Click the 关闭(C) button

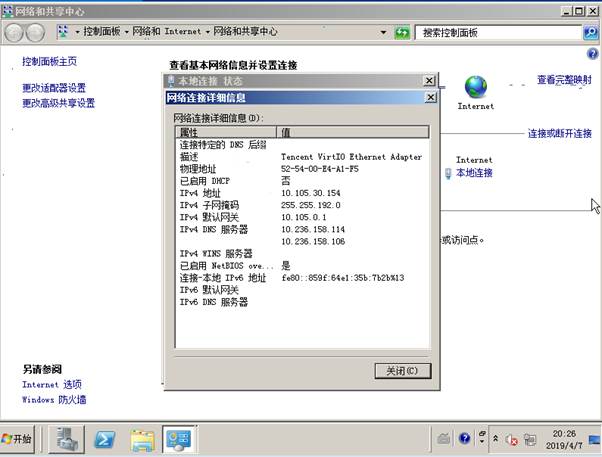click(x=402, y=370)
